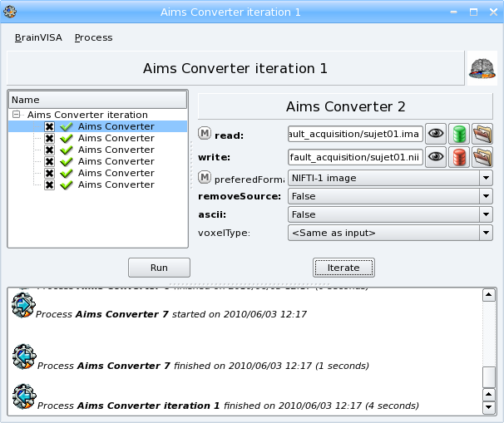The image size is (504, 423).
Task: Click the M modified icon beside preferedFormat
Action: pos(205,178)
